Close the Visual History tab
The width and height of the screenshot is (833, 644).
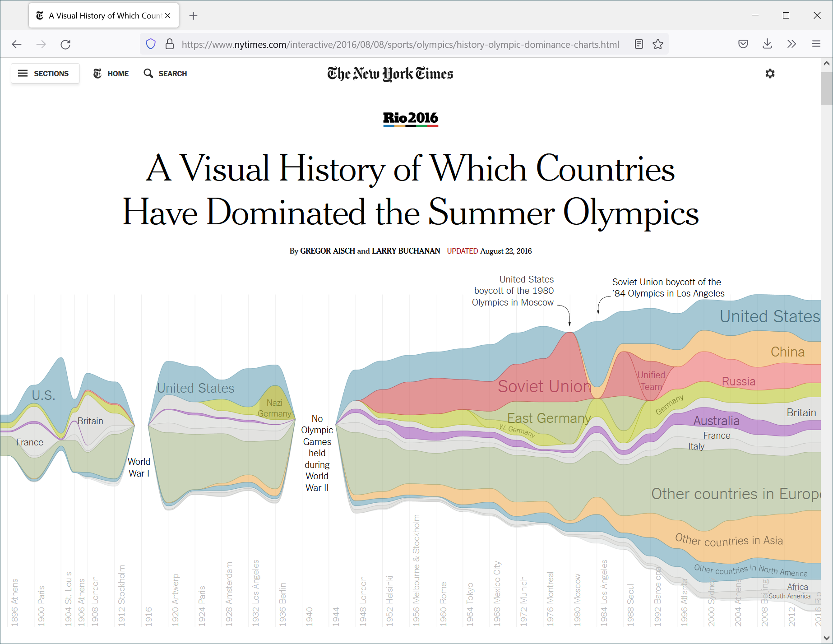click(x=168, y=16)
